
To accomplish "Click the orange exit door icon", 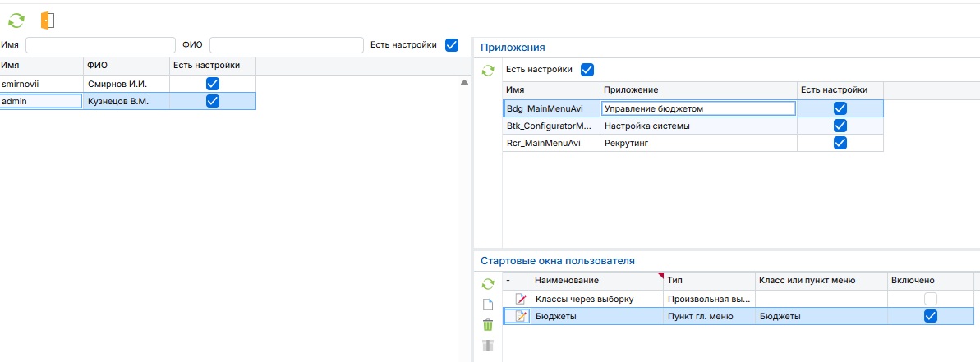I will click(48, 21).
